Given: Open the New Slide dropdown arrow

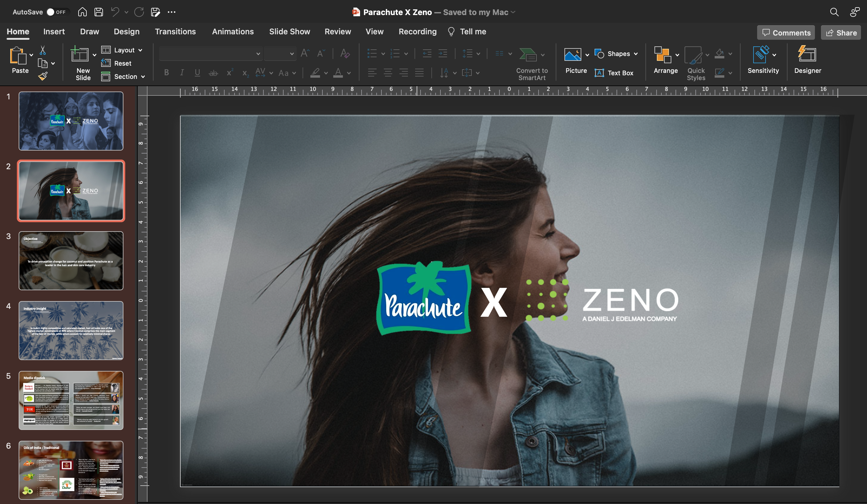Looking at the screenshot, I should click(x=94, y=55).
